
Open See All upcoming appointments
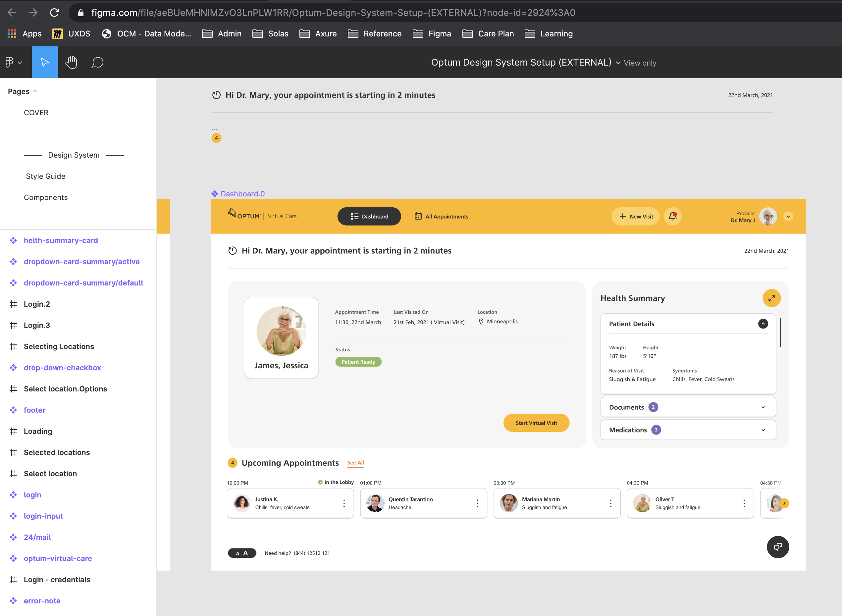point(355,463)
